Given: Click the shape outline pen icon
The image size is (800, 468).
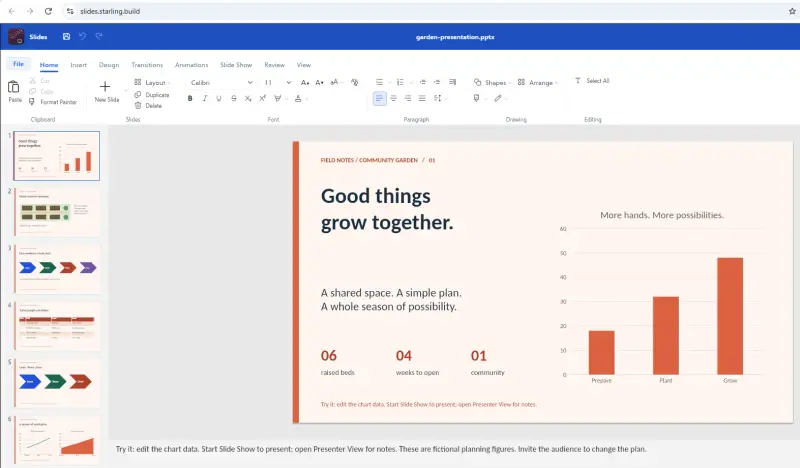Looking at the screenshot, I should pos(497,98).
